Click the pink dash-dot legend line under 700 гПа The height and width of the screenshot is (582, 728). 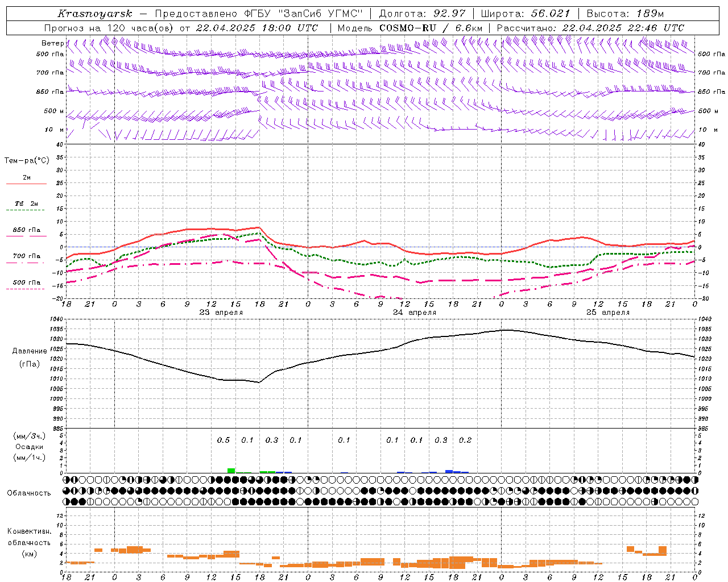click(x=26, y=263)
